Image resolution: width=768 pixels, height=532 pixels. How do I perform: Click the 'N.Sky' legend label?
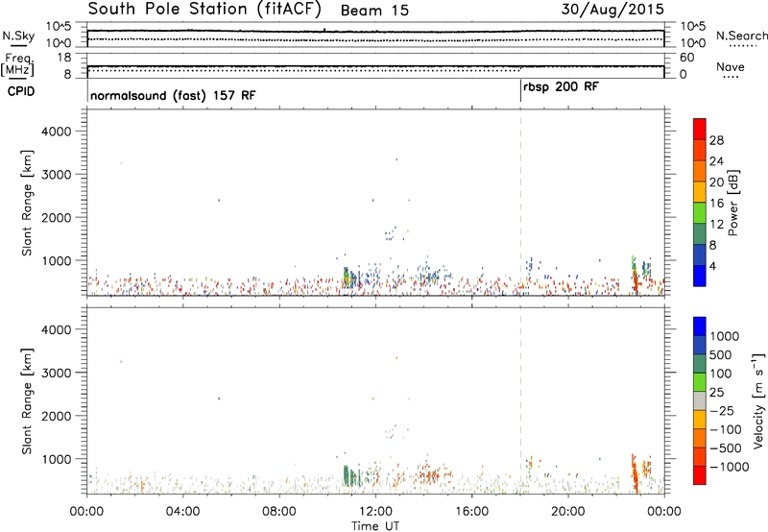coord(18,36)
